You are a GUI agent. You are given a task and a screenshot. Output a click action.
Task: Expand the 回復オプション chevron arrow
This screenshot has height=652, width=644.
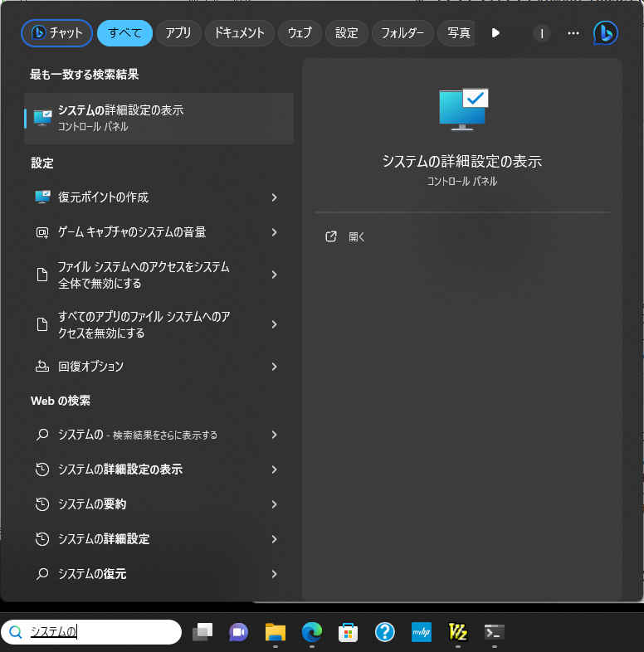pyautogui.click(x=274, y=367)
